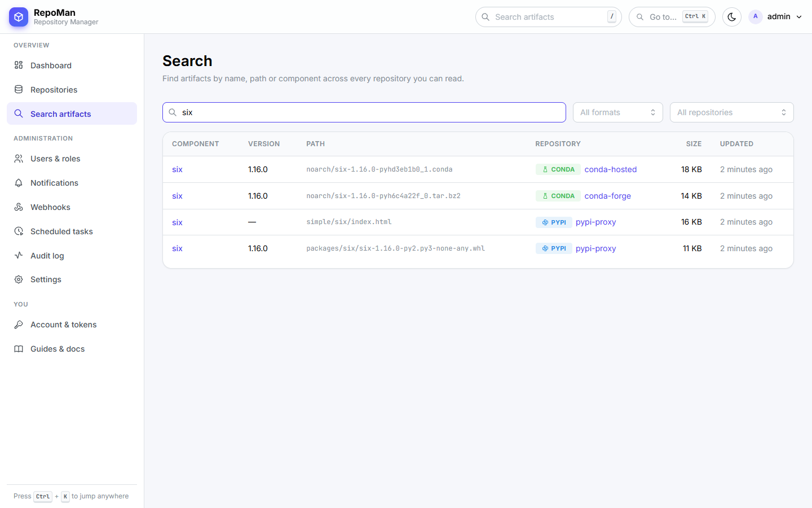The height and width of the screenshot is (508, 812).
Task: Focus the top Search artifacts field
Action: (548, 17)
